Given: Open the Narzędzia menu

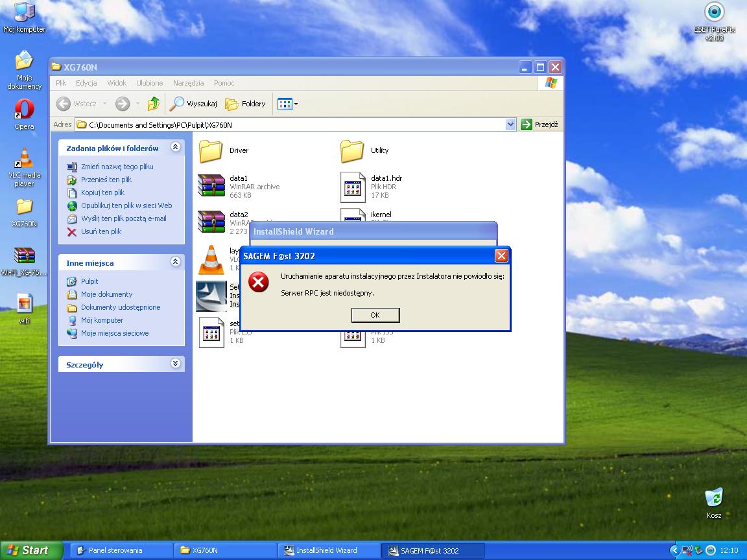Looking at the screenshot, I should coord(189,83).
